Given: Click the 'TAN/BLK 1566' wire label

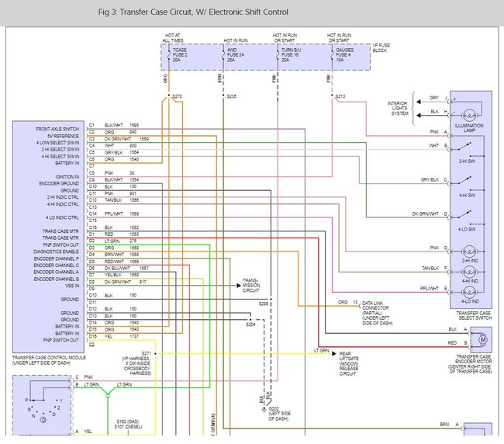Looking at the screenshot, I should 122,200.
